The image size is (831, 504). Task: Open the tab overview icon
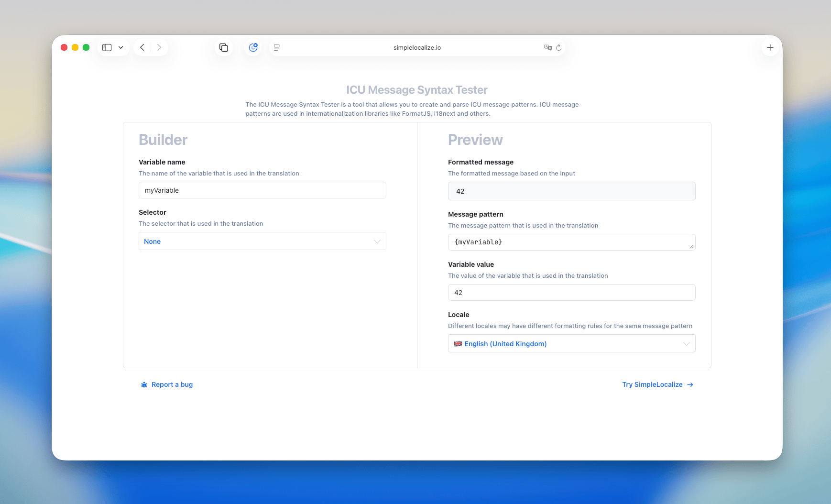click(x=223, y=47)
